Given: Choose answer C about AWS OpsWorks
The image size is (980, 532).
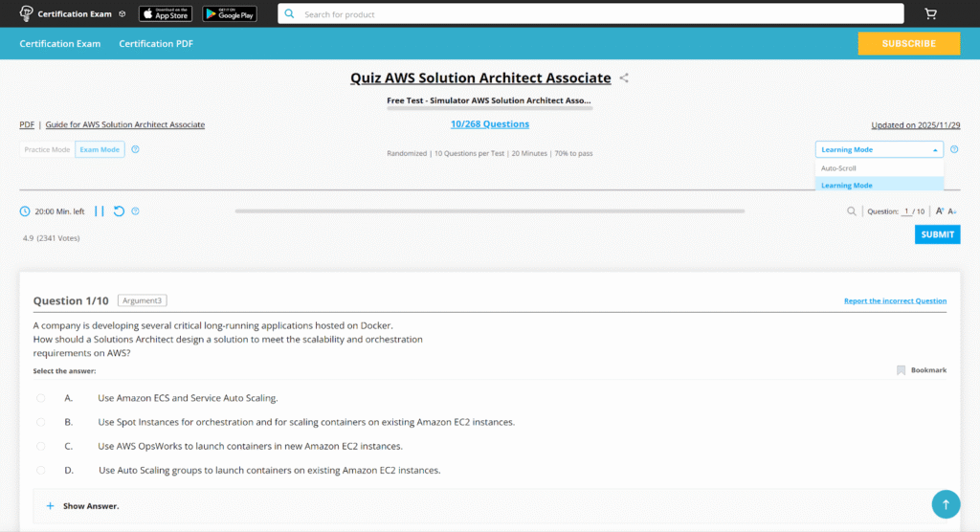Looking at the screenshot, I should pyautogui.click(x=40, y=446).
